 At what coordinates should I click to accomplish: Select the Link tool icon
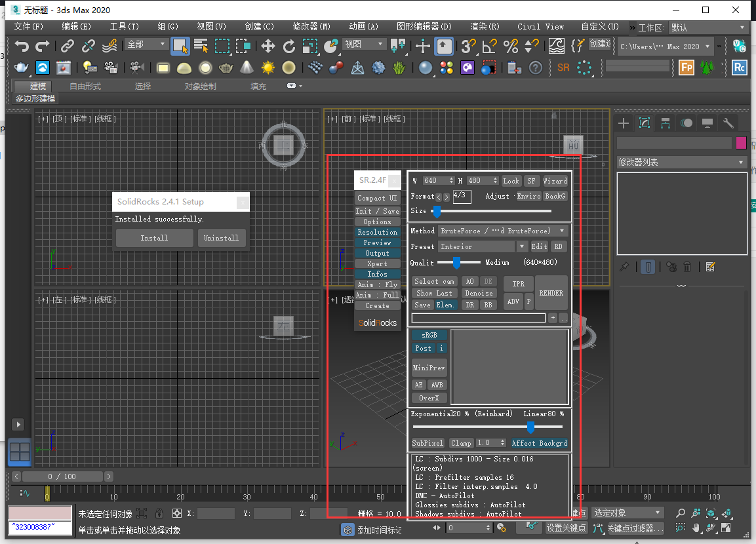click(x=68, y=47)
